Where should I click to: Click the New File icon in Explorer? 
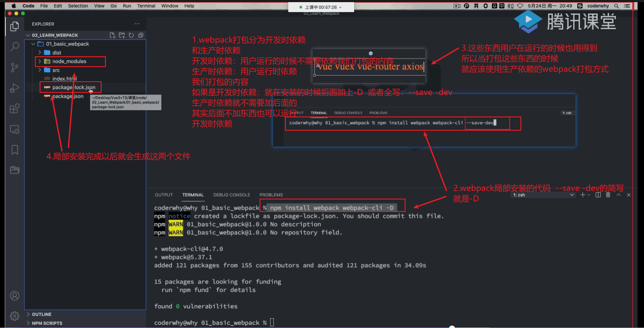pos(112,35)
